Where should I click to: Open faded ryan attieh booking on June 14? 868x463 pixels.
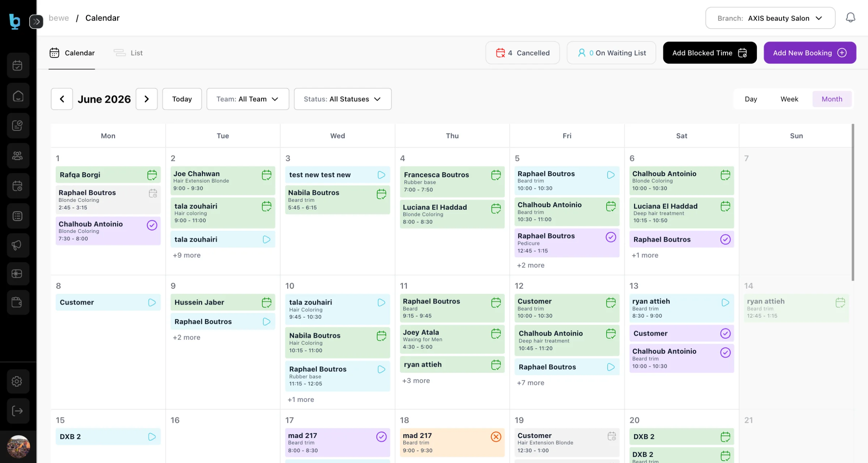click(796, 308)
